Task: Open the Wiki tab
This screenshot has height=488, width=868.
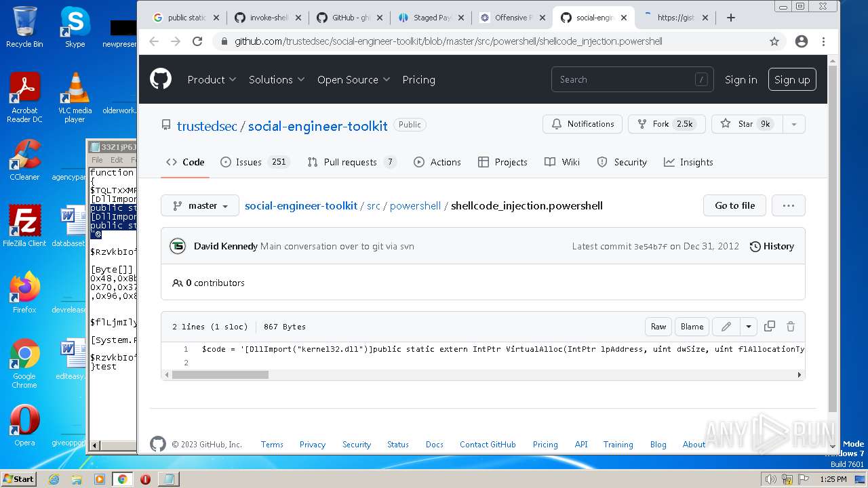Action: 562,162
